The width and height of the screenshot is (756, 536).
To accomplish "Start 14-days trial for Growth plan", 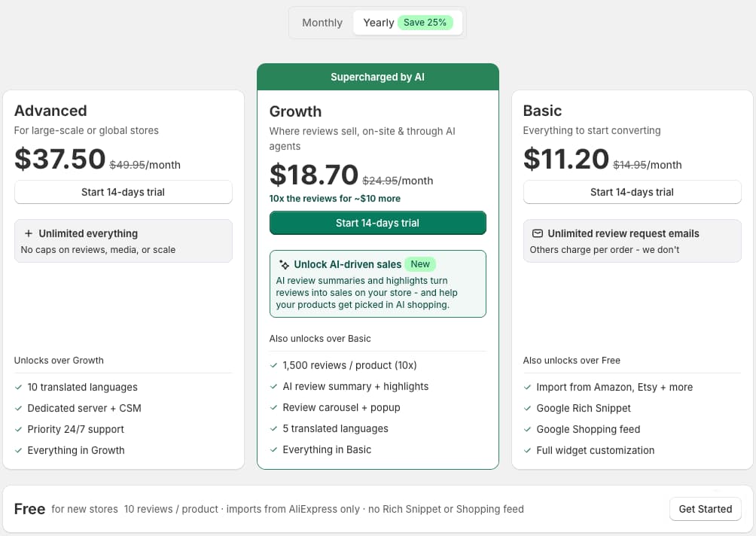I will (x=377, y=223).
